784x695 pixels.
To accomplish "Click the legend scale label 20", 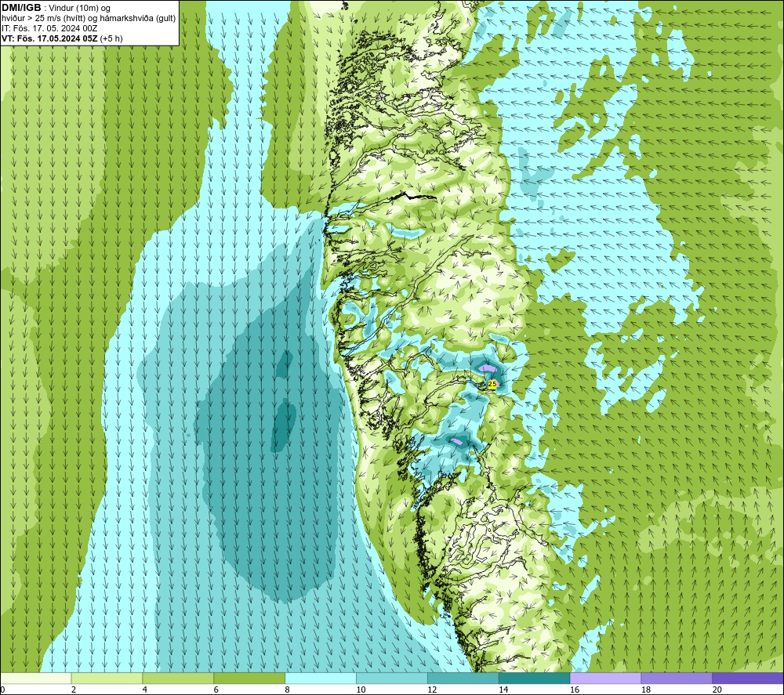I will pos(717,690).
